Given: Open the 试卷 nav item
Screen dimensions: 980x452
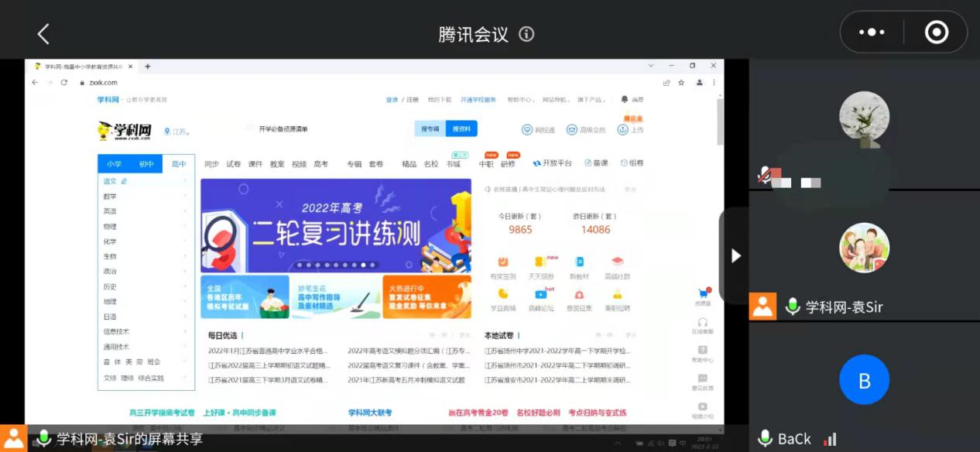Looking at the screenshot, I should pos(234,164).
